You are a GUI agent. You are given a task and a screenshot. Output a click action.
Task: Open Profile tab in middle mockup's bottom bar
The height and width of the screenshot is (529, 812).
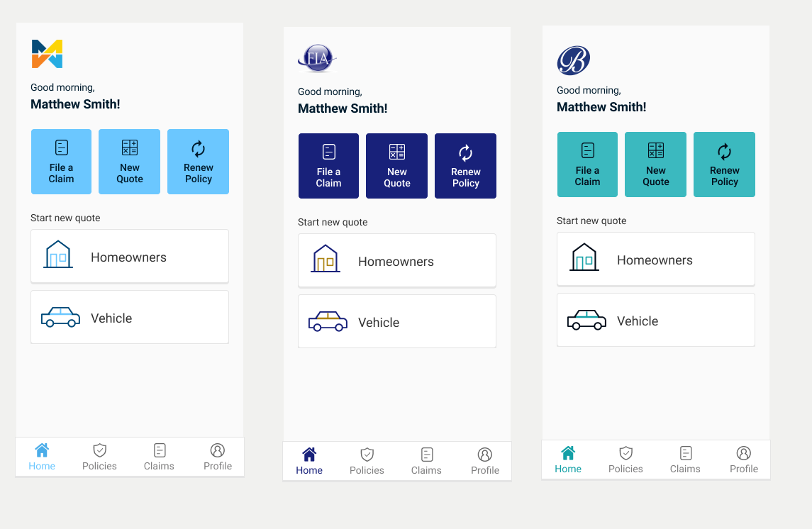pos(484,461)
